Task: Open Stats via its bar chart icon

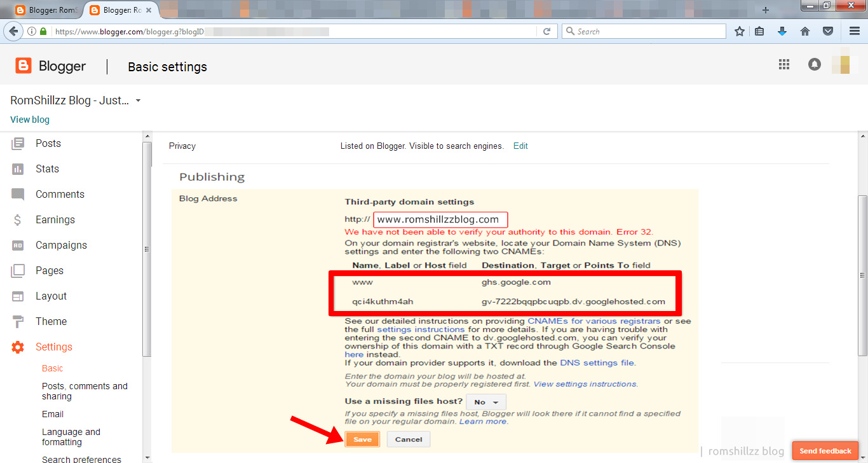Action: pos(18,169)
